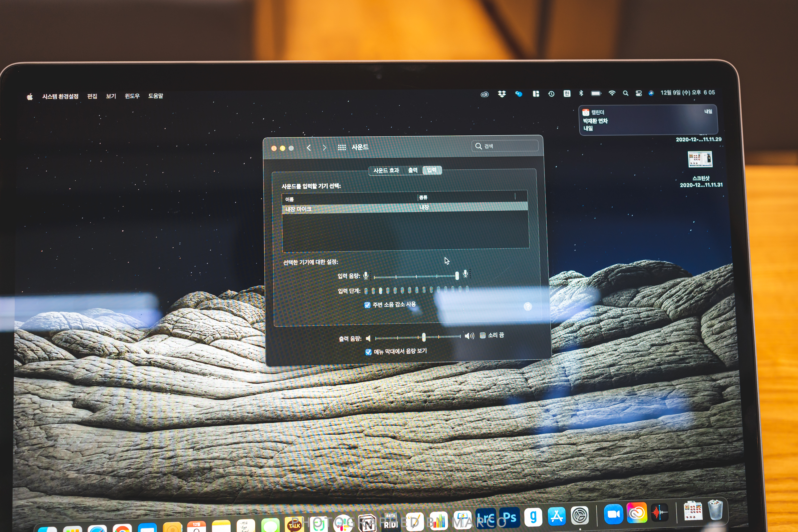Click the help question mark button
Screen dimensions: 798x532
[527, 307]
